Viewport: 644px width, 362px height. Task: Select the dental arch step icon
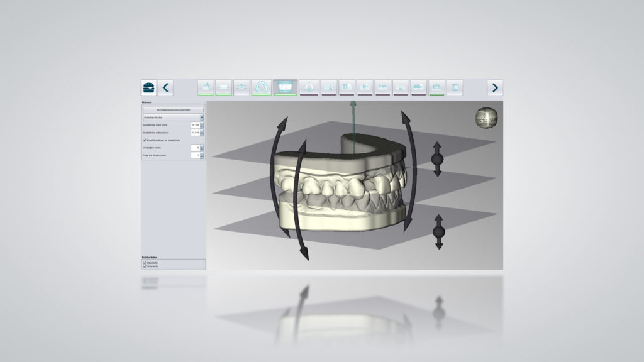[261, 87]
